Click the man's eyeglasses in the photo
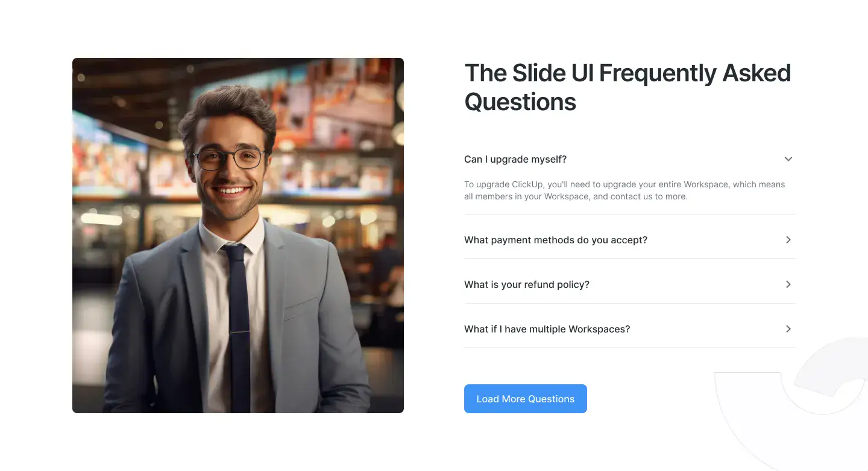This screenshot has width=868, height=471. 229,158
